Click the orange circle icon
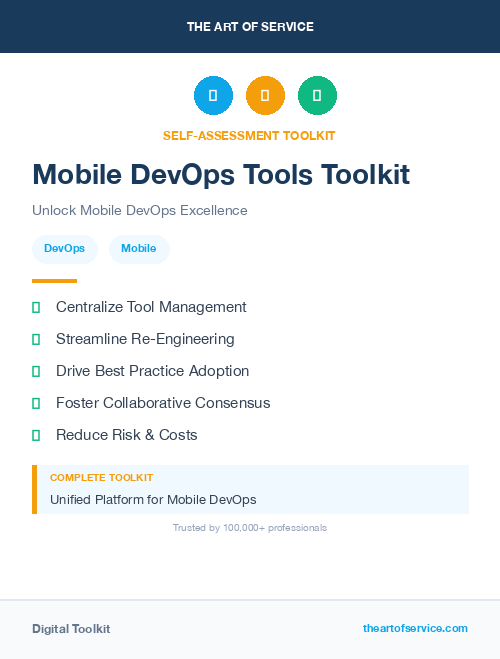Viewport: 500px width, 659px height. click(265, 95)
